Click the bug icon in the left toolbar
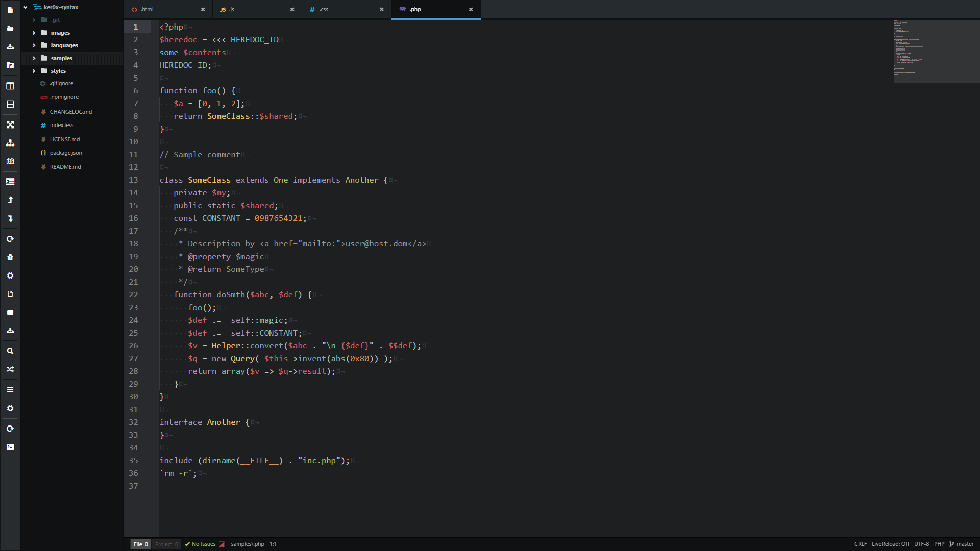Viewport: 980px width, 551px height. [x=10, y=257]
